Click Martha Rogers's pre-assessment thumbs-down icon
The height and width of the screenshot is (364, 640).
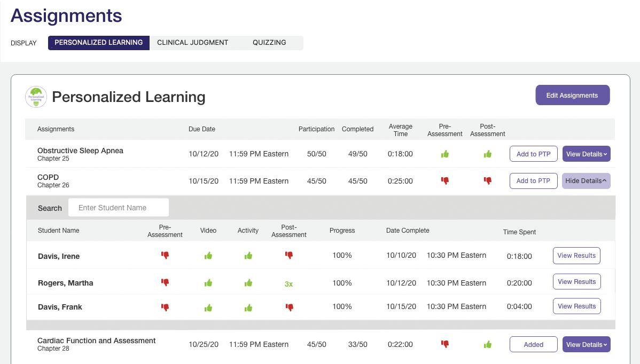point(165,282)
